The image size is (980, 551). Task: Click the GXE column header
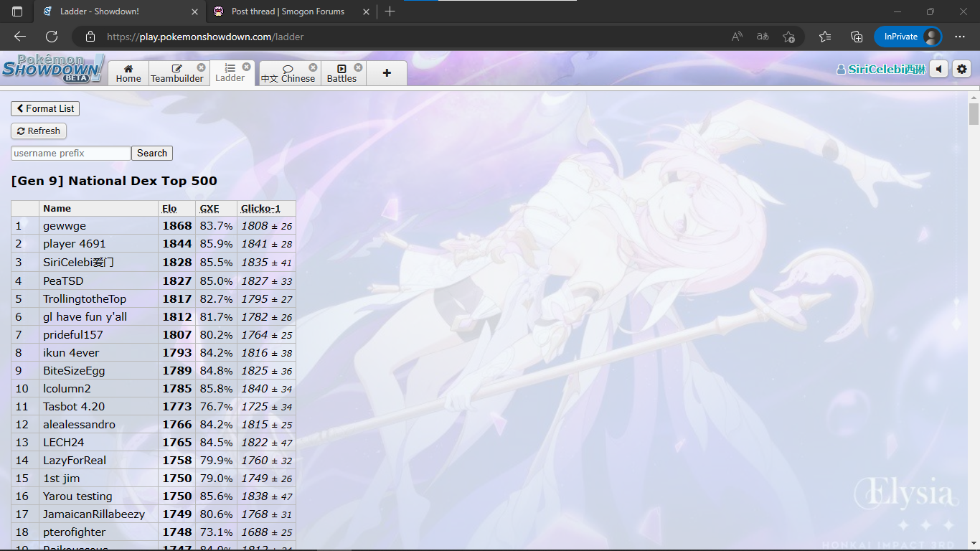209,208
